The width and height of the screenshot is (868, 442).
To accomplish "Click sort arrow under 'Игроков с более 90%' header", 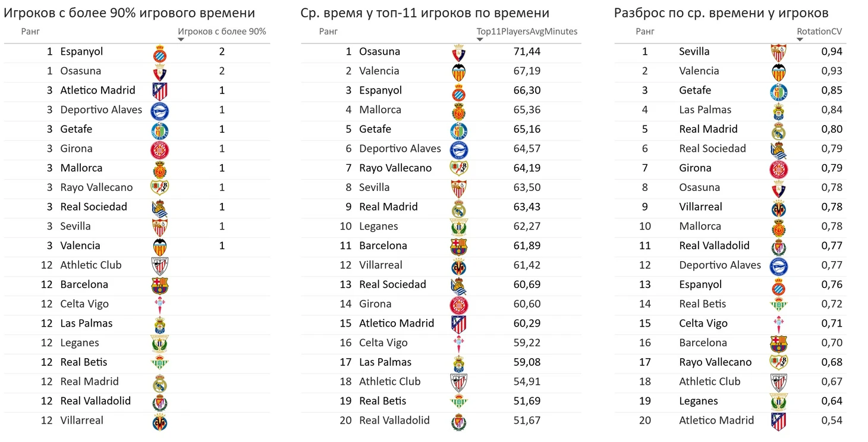I will (x=181, y=40).
